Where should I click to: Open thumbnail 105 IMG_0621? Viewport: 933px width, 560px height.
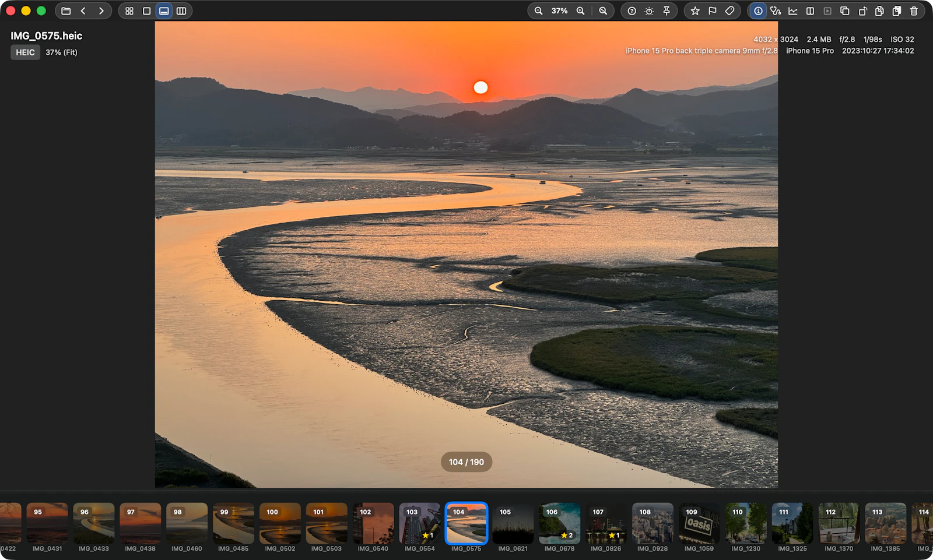tap(513, 524)
